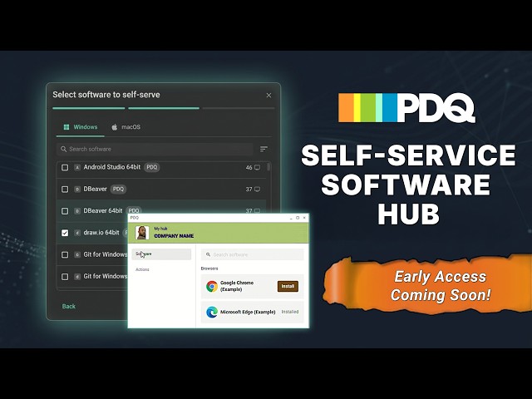Click the Apple logo icon
This screenshot has width=532, height=399.
click(x=115, y=127)
